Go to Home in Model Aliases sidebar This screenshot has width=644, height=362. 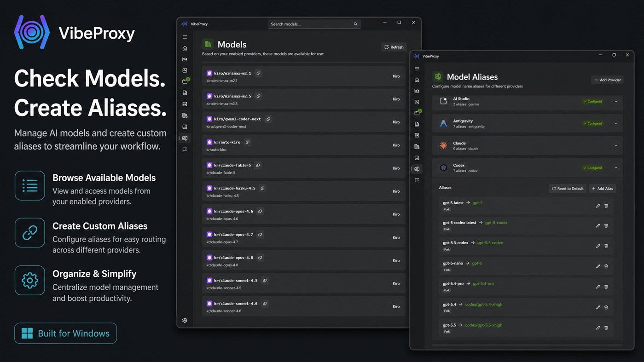(x=417, y=80)
